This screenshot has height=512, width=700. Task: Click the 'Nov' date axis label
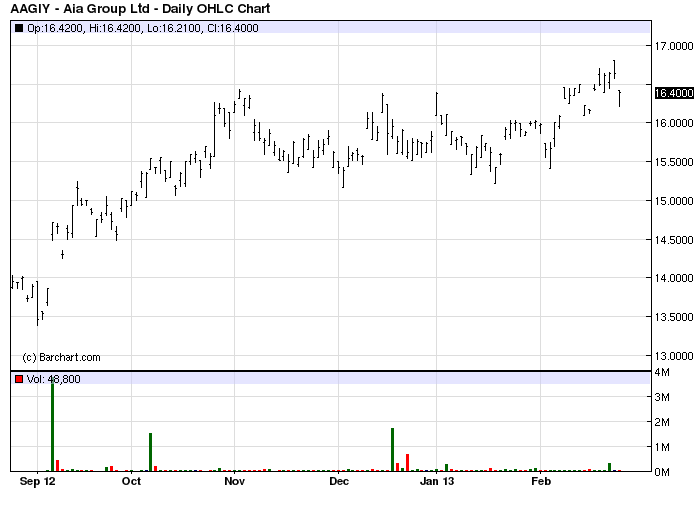(234, 481)
